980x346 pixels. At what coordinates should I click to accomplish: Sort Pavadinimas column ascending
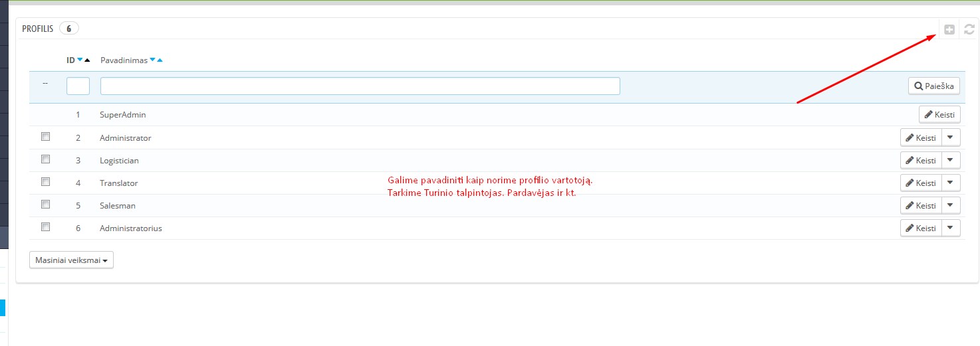click(160, 60)
